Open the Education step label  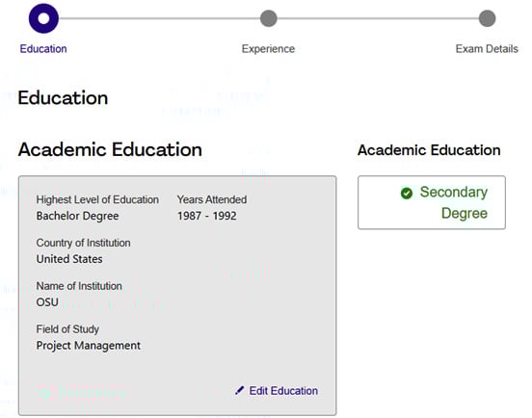click(x=43, y=49)
